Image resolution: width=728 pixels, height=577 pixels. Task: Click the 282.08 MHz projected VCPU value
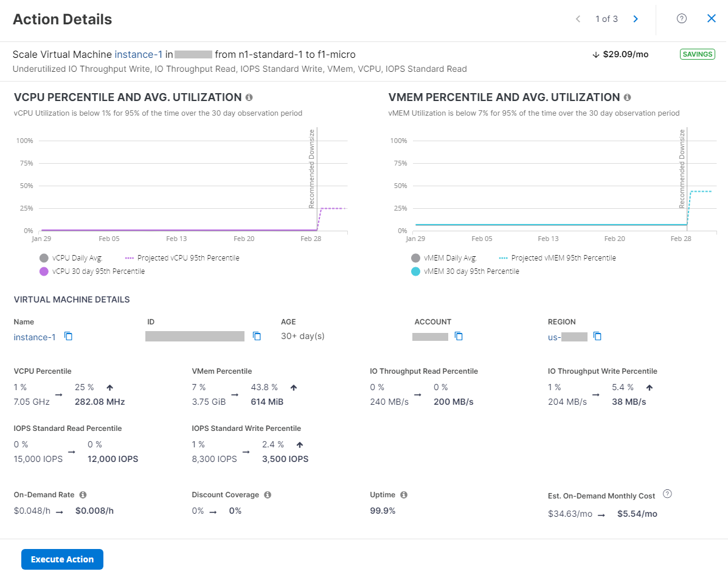point(100,402)
